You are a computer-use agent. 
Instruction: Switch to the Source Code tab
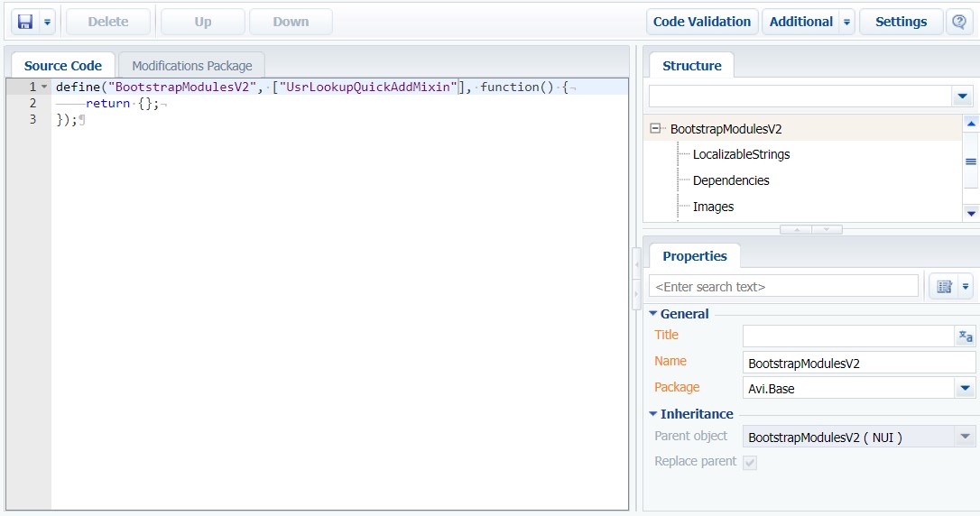63,66
